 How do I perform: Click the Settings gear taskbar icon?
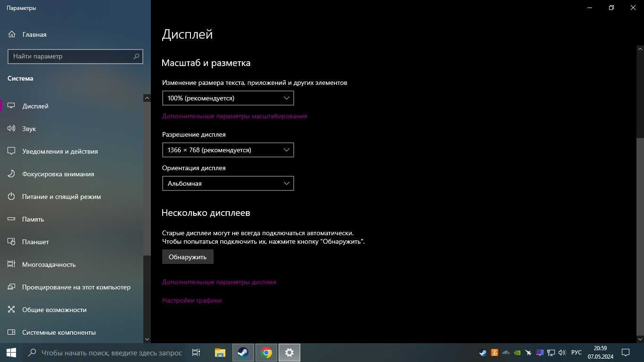tap(289, 353)
